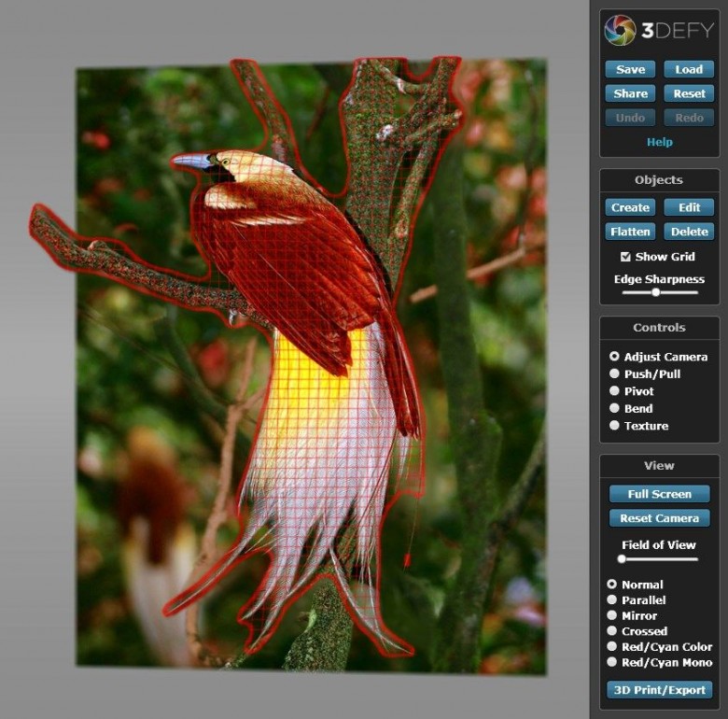Open the Share option
The width and height of the screenshot is (728, 719).
click(x=630, y=93)
